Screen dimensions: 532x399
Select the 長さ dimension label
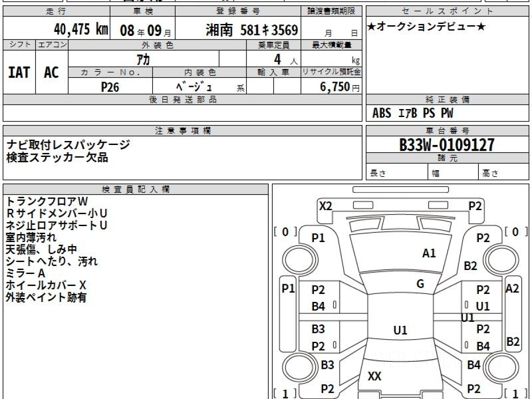coord(378,174)
